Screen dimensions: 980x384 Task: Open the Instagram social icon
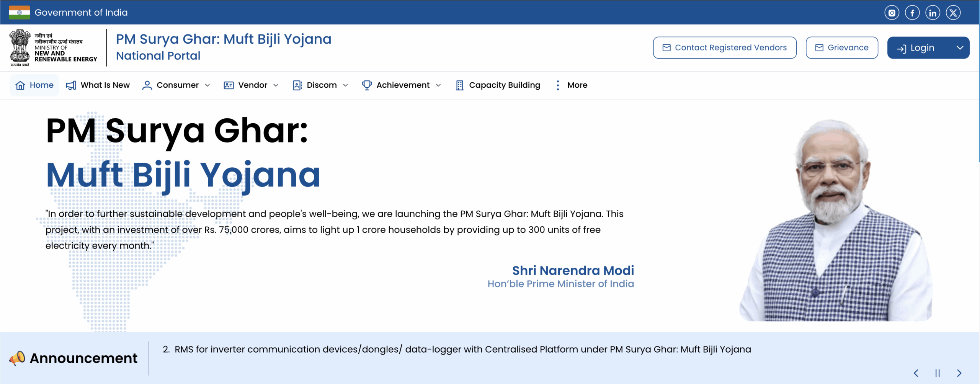[892, 13]
